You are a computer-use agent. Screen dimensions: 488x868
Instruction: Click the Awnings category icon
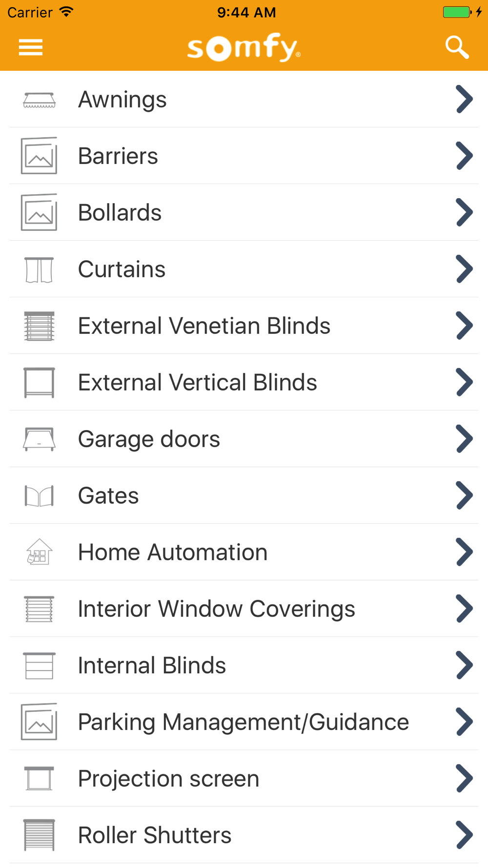[39, 100]
